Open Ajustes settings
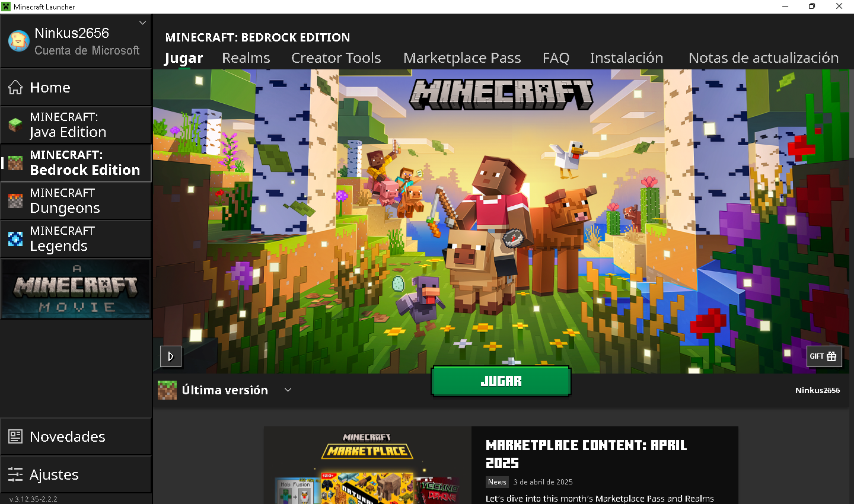This screenshot has width=854, height=504. pos(76,474)
